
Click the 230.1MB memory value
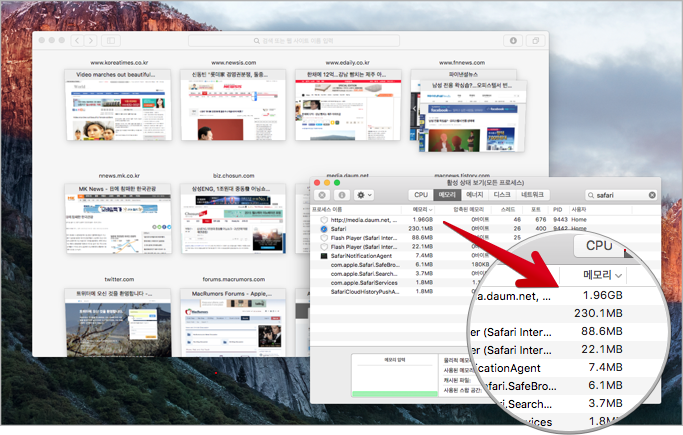(421, 229)
